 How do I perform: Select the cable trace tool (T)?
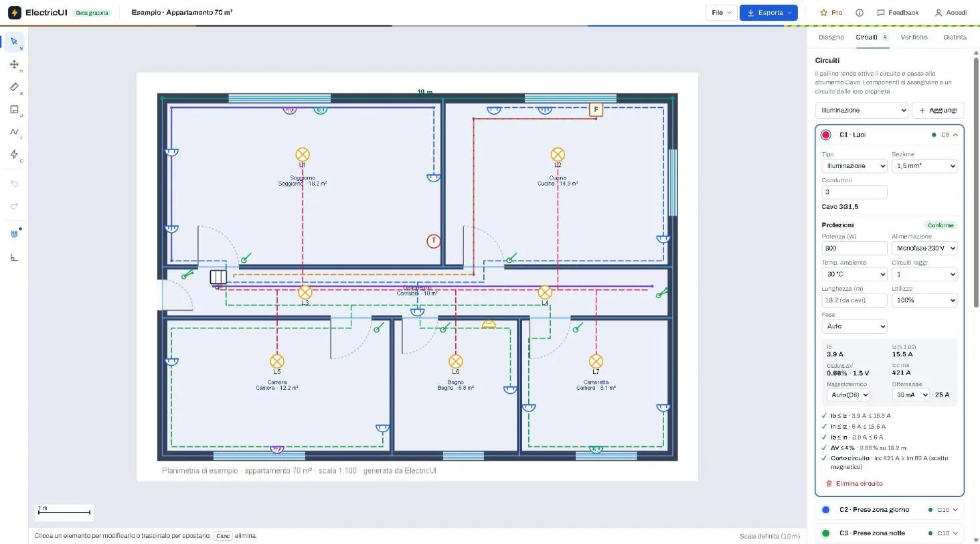pos(14,132)
